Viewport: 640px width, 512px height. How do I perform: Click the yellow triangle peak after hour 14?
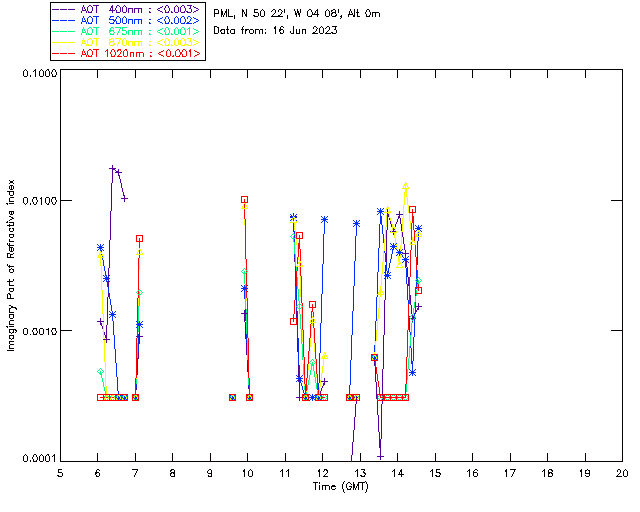pyautogui.click(x=405, y=186)
